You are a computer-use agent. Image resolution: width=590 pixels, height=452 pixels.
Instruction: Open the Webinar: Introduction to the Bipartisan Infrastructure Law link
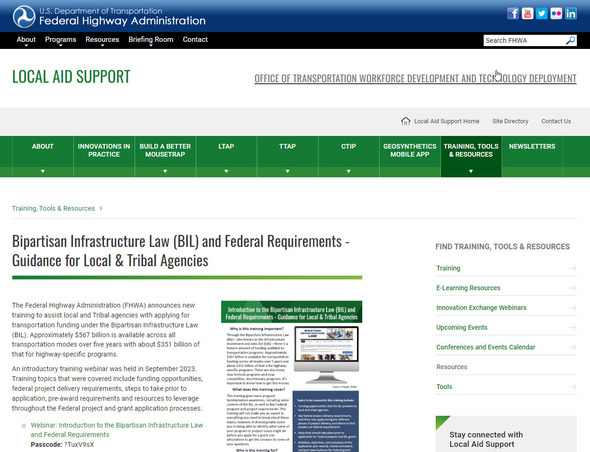(x=117, y=430)
